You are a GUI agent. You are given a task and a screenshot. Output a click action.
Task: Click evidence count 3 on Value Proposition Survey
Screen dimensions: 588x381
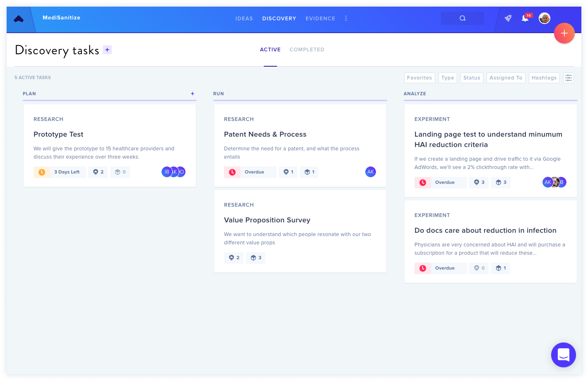(x=256, y=258)
